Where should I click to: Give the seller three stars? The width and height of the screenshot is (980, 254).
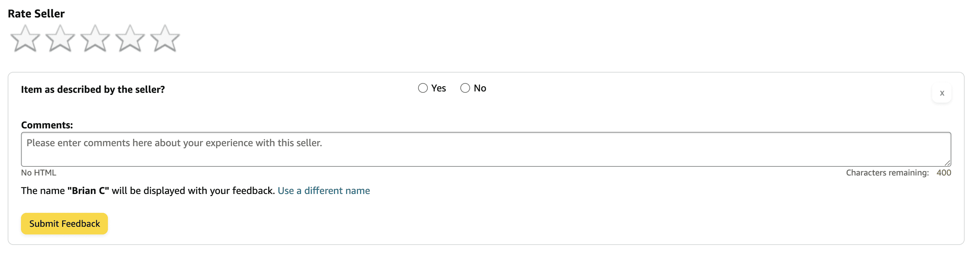[95, 38]
